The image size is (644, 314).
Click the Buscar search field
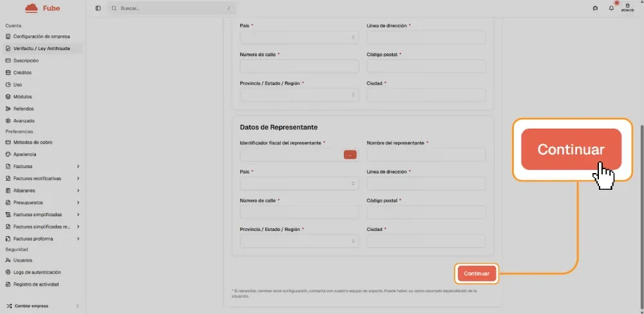[x=171, y=8]
